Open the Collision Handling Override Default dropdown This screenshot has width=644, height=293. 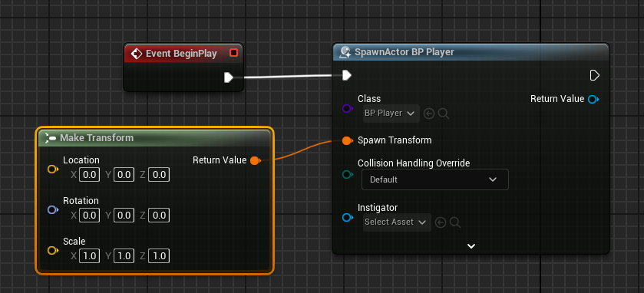(435, 179)
